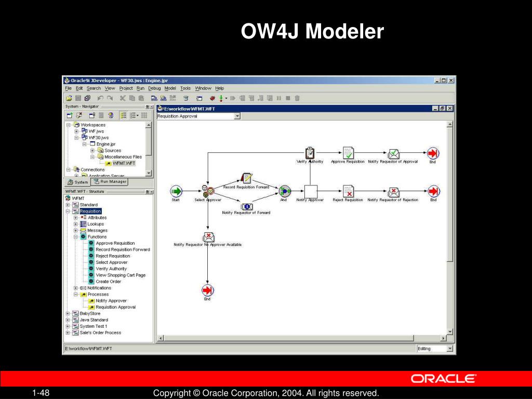Select Requisition Approval process in tree
This screenshot has width=532, height=399.
(x=115, y=307)
